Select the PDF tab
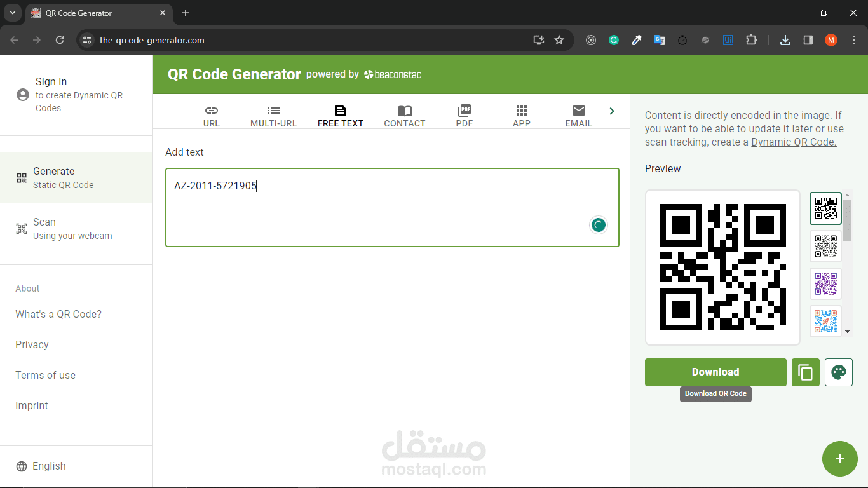 pos(465,116)
